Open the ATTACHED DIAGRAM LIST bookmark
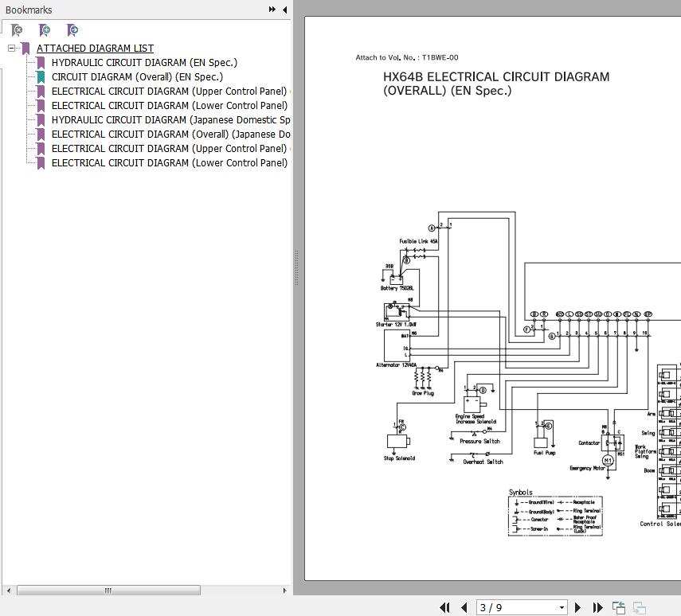The width and height of the screenshot is (681, 616). point(95,49)
